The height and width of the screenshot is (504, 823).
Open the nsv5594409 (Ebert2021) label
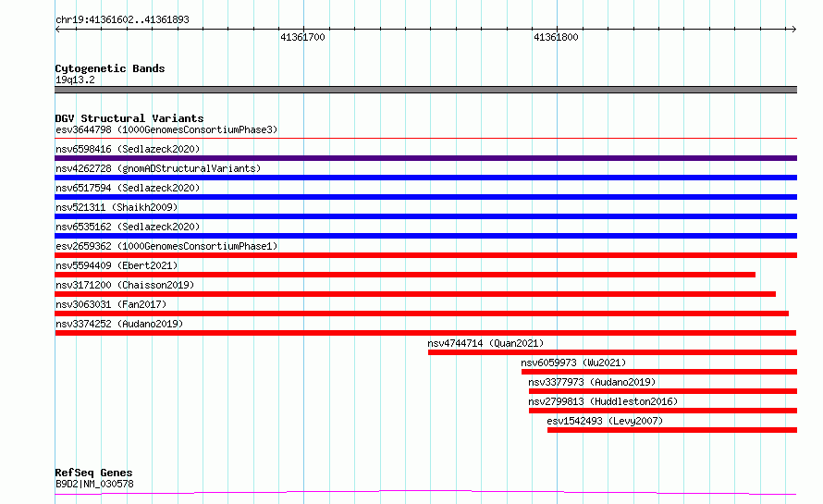pyautogui.click(x=117, y=265)
